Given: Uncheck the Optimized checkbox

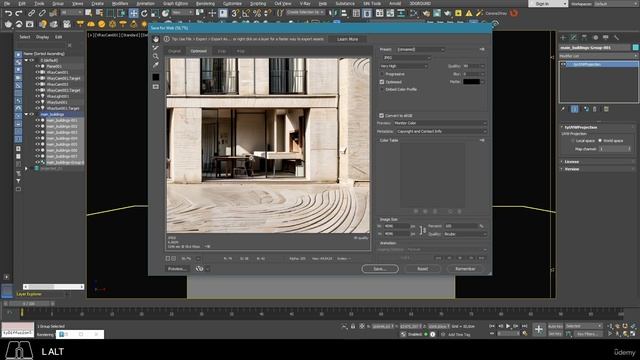Looking at the screenshot, I should [382, 82].
